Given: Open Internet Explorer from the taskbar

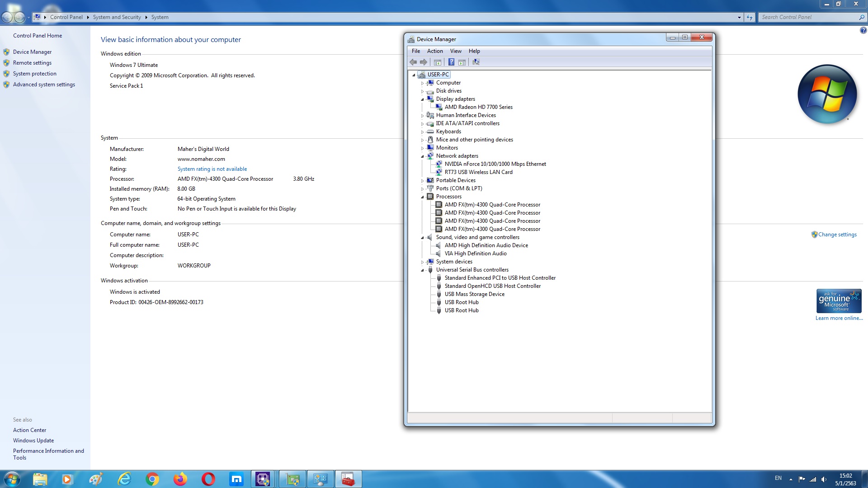Looking at the screenshot, I should pos(124,479).
